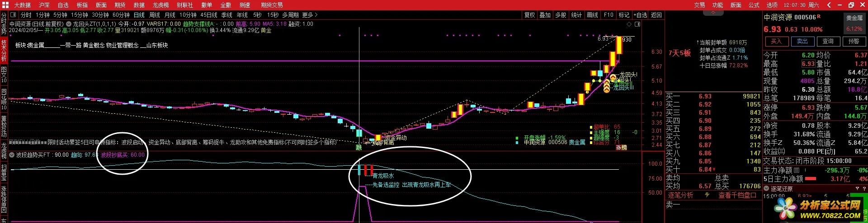Open F10 company info
The width and height of the screenshot is (868, 223).
click(x=609, y=15)
